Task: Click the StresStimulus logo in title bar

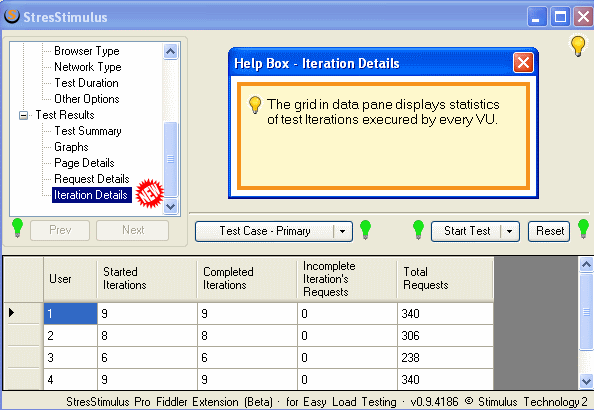Action: (x=12, y=16)
